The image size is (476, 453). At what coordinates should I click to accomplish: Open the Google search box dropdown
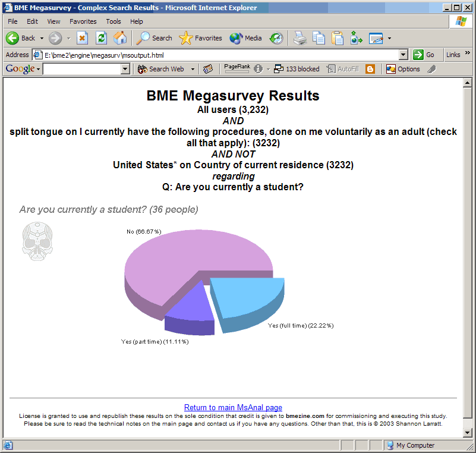[125, 69]
